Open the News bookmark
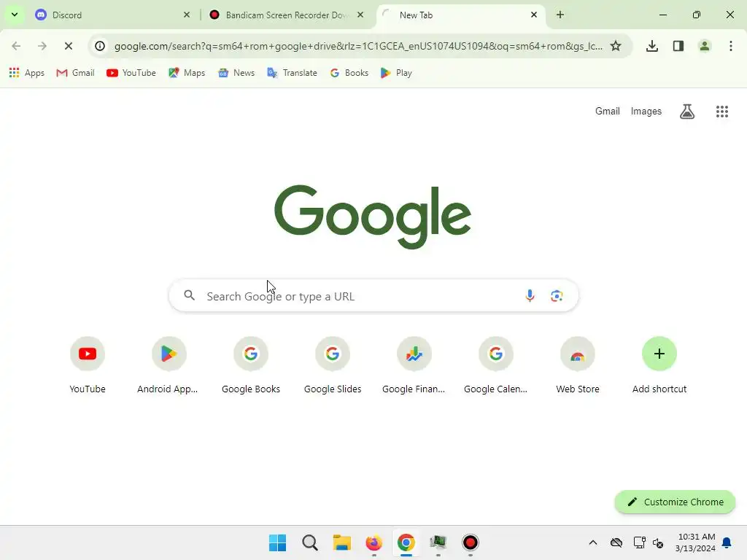This screenshot has width=747, height=560. tap(236, 73)
